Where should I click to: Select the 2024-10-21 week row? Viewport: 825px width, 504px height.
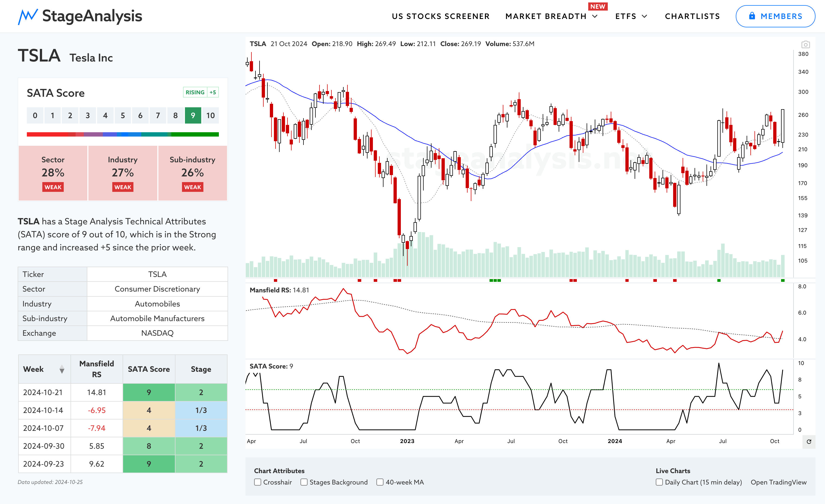tap(123, 392)
